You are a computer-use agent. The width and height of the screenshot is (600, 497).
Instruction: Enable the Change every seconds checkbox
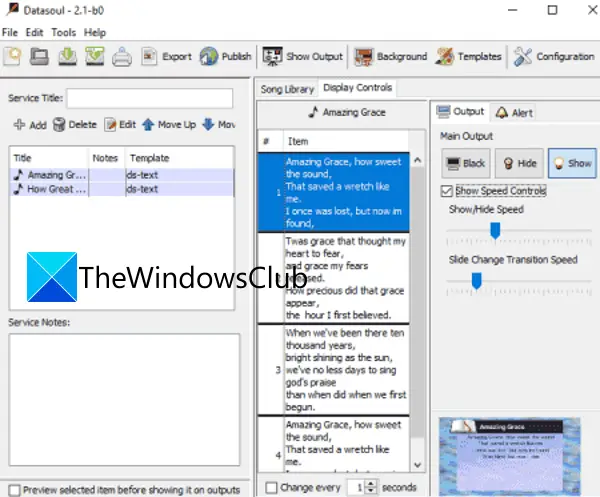point(271,488)
